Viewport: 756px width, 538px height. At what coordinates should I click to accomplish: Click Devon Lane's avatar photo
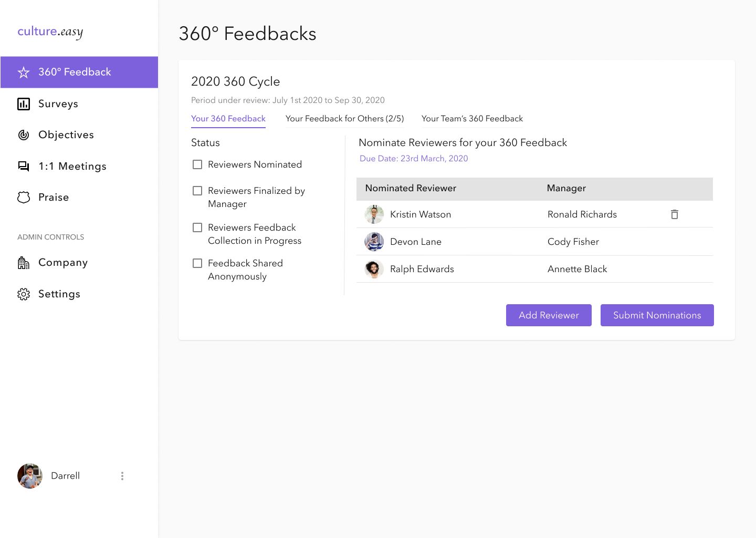(374, 242)
